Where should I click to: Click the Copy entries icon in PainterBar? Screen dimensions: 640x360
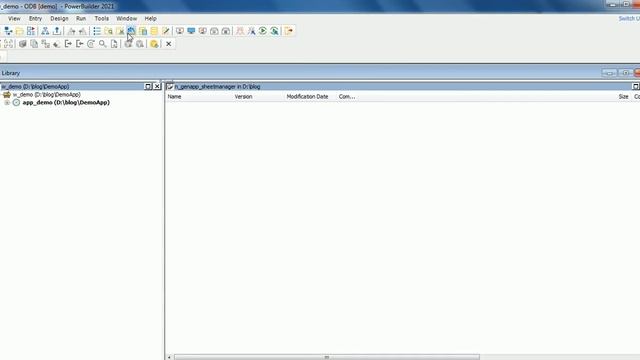pos(34,44)
